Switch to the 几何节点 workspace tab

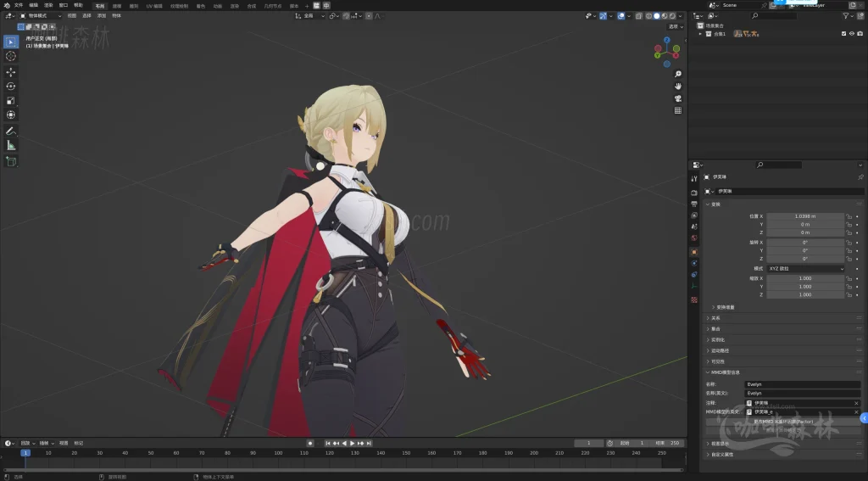(x=272, y=6)
